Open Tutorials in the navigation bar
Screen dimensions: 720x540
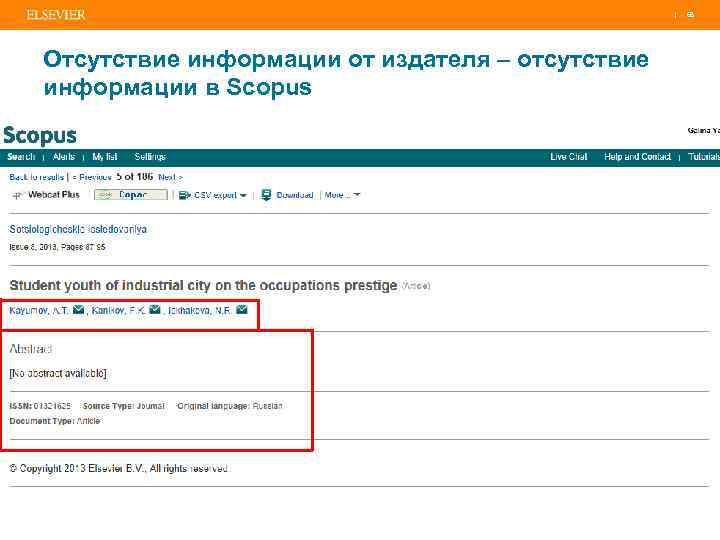(x=703, y=157)
